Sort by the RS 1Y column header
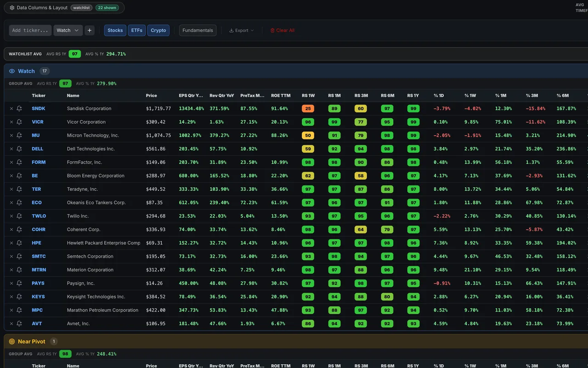Viewport: 588px width, 368px height. 413,96
